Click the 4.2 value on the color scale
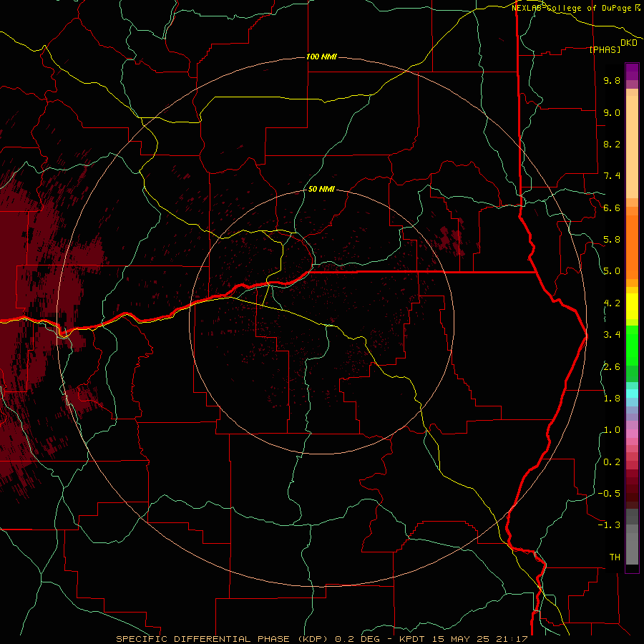 (612, 303)
